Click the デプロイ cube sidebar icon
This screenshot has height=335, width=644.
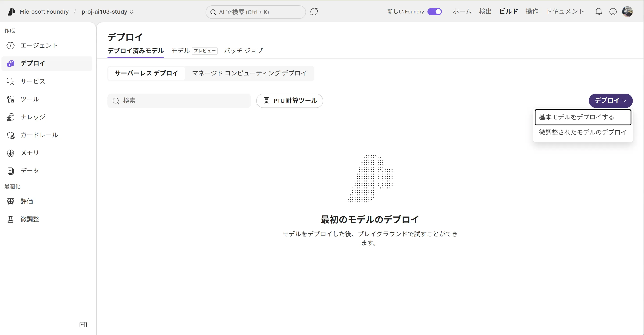pyautogui.click(x=11, y=63)
